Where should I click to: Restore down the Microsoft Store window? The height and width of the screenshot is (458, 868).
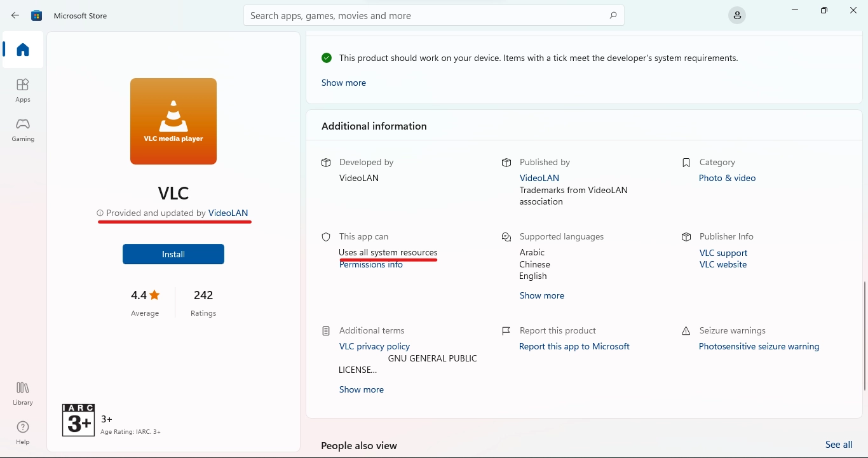824,10
